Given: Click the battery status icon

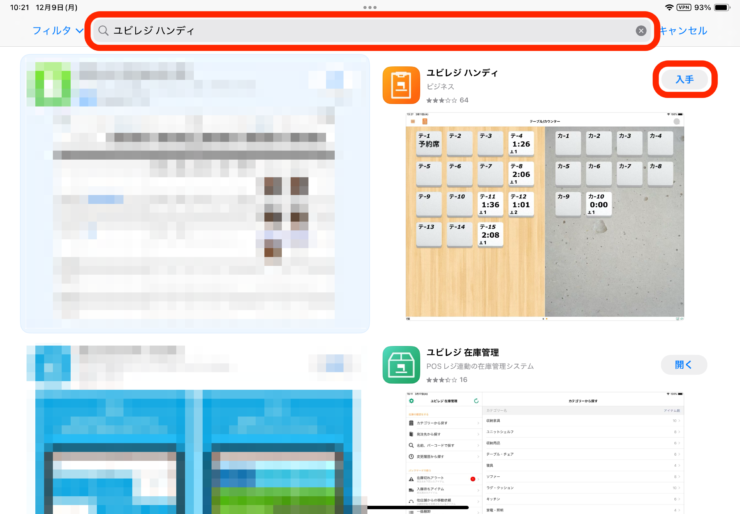Looking at the screenshot, I should [722, 7].
